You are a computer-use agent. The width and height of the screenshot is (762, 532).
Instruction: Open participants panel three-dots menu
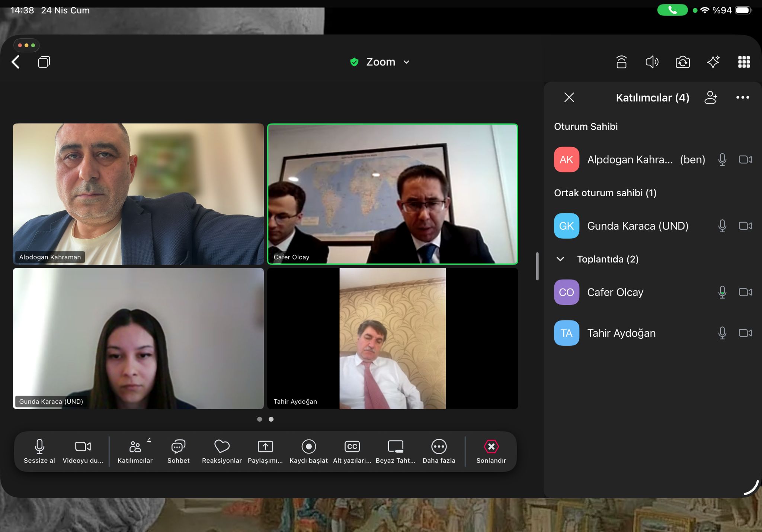743,97
